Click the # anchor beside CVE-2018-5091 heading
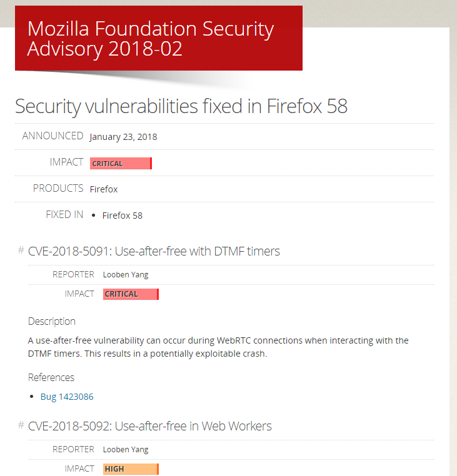This screenshot has width=457, height=476. tap(21, 250)
